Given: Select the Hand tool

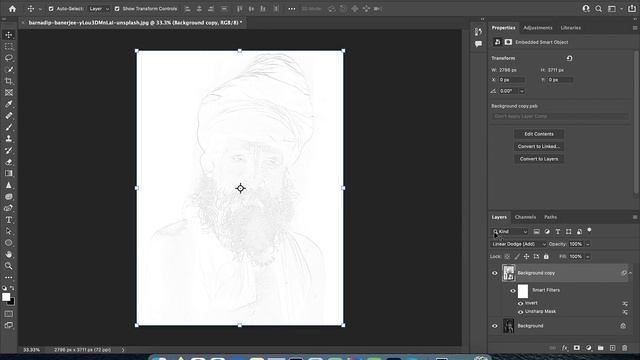Looking at the screenshot, I should click(x=9, y=254).
